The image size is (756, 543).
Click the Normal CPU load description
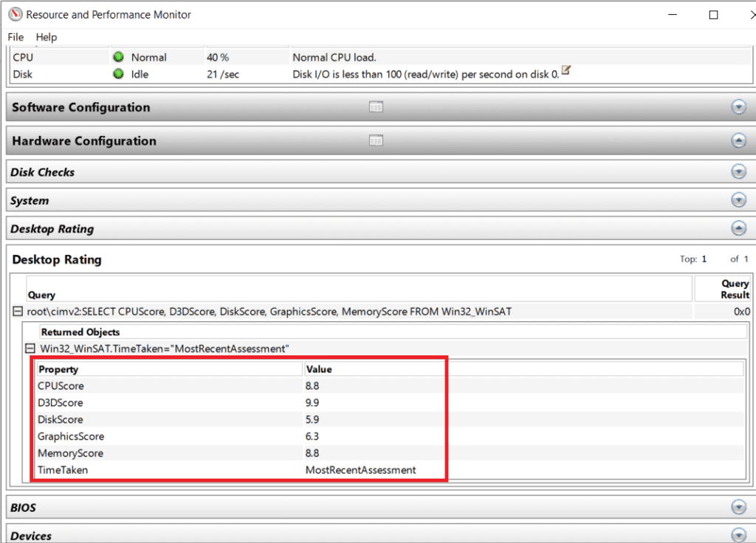click(334, 58)
